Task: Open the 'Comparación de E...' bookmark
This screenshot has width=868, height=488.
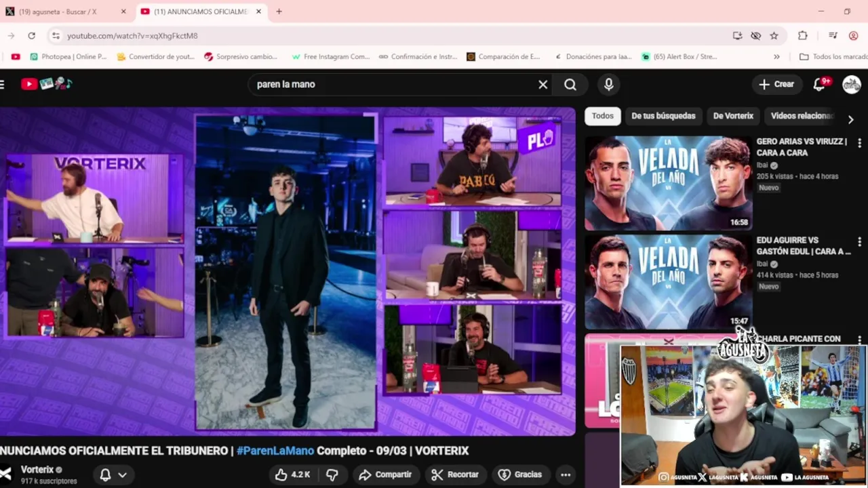Action: [504, 57]
